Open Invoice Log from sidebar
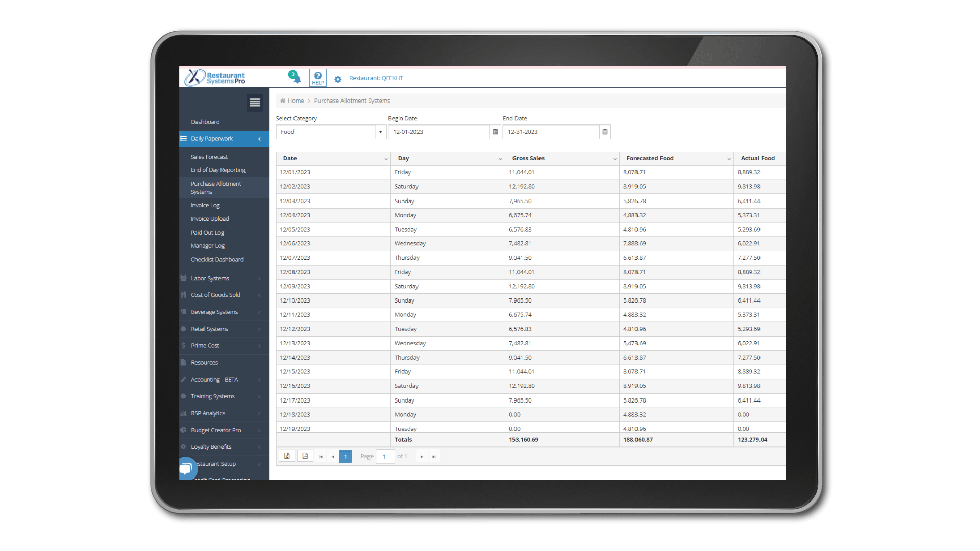This screenshot has width=980, height=551. click(205, 205)
